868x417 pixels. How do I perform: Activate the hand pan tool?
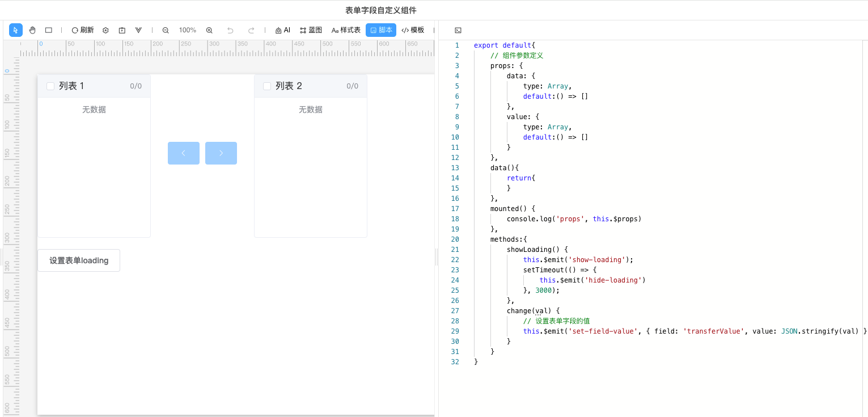click(32, 30)
